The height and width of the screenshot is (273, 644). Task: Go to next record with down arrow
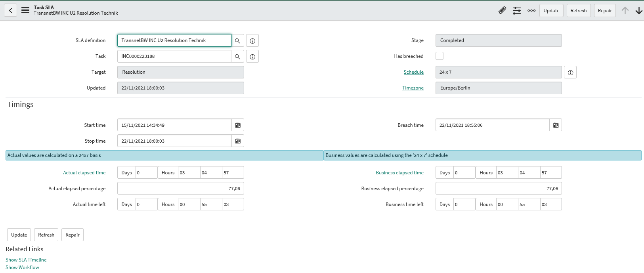coord(638,11)
